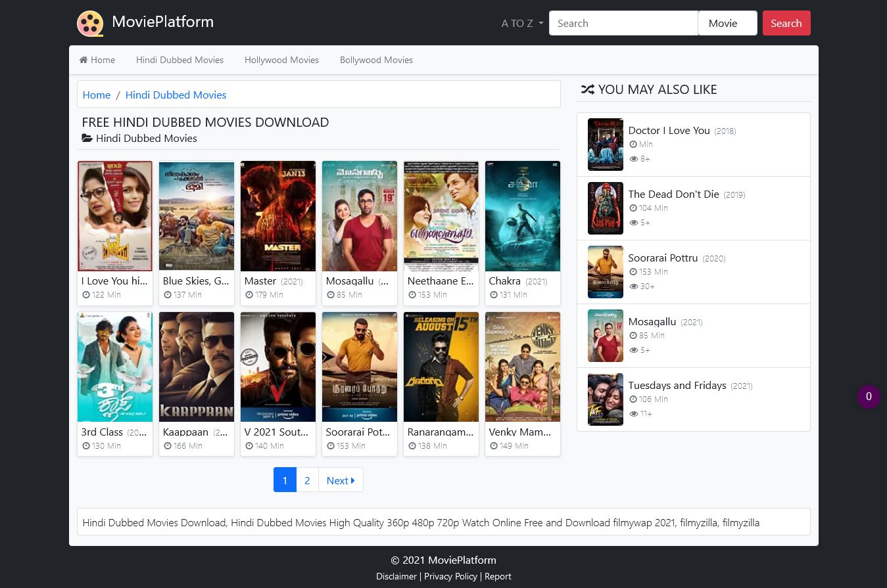The height and width of the screenshot is (588, 887).
Task: Open Privacy Policy footer link
Action: [450, 576]
